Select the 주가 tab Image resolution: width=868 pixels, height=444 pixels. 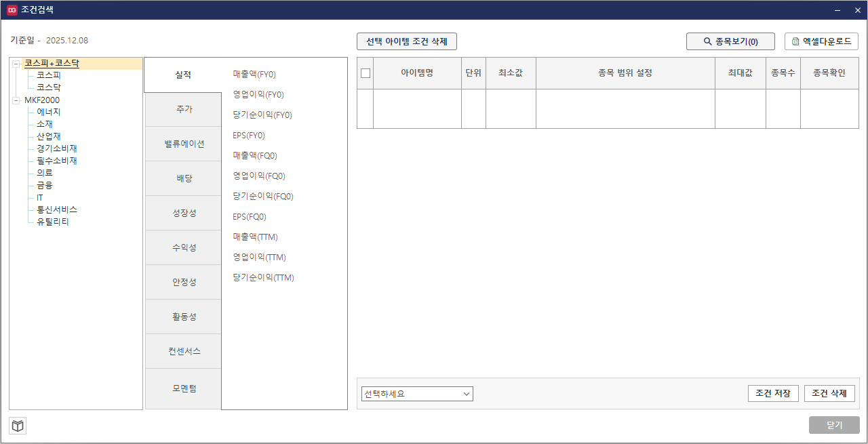click(x=183, y=109)
